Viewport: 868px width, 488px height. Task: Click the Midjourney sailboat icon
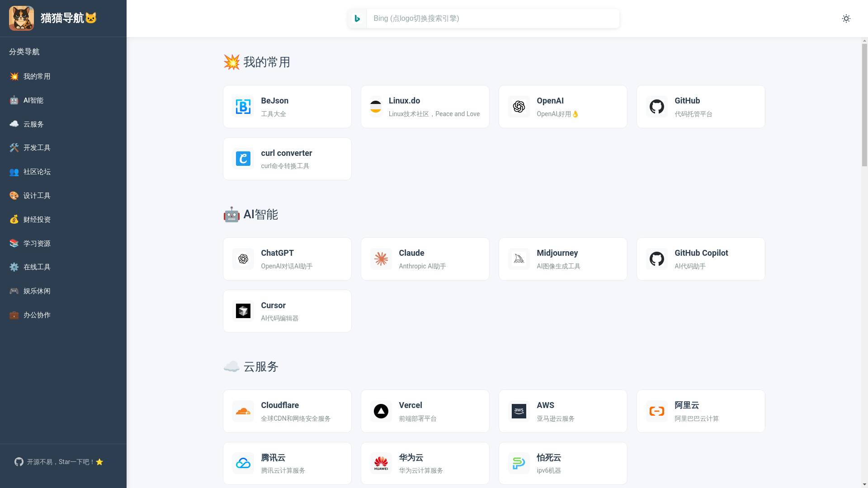point(519,259)
